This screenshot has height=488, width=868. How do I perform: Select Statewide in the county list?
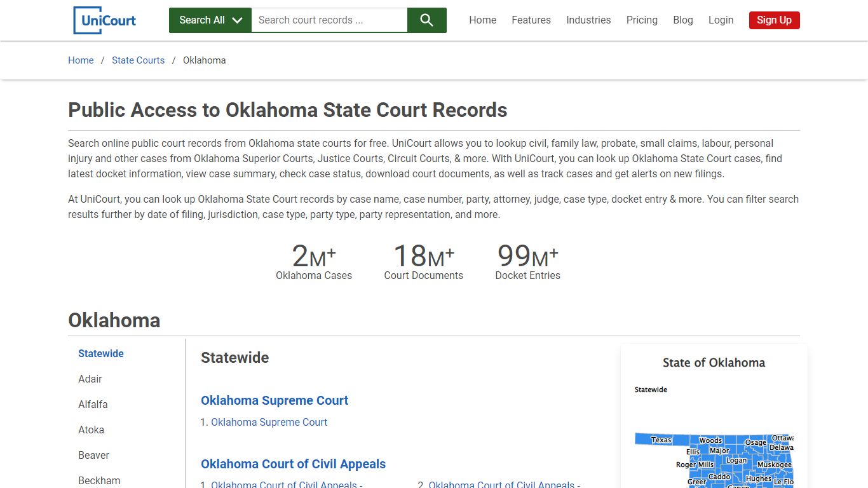pyautogui.click(x=101, y=354)
